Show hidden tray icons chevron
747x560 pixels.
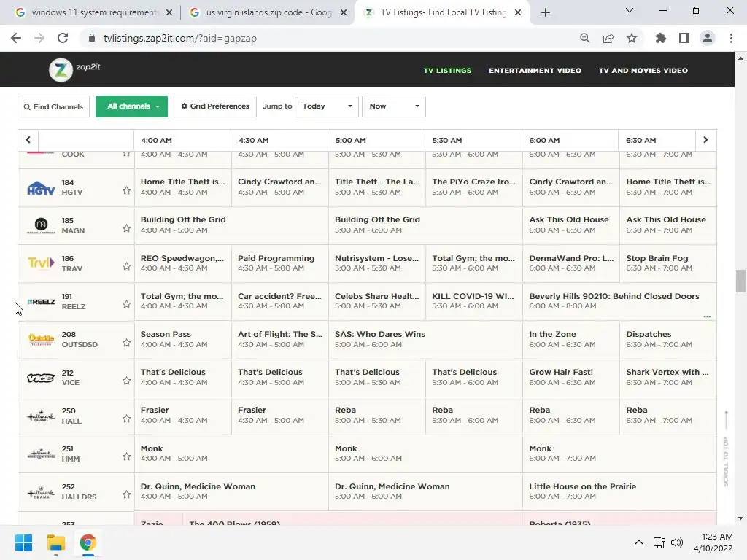(639, 542)
